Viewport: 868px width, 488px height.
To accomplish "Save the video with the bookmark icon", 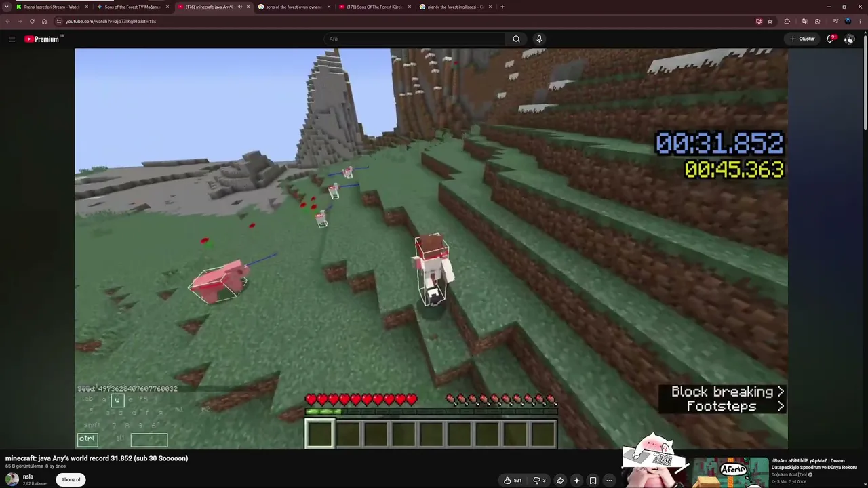I will [x=593, y=481].
